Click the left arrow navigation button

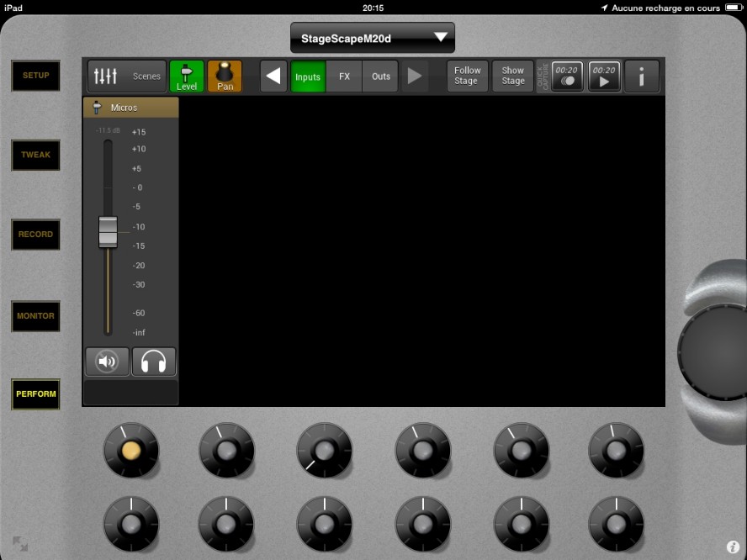(273, 77)
